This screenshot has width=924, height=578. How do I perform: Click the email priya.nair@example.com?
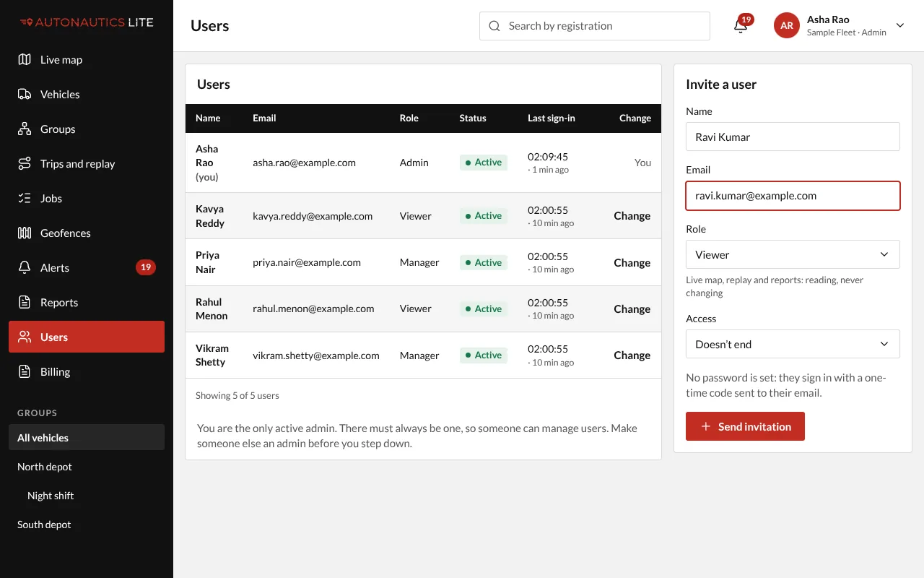click(307, 262)
